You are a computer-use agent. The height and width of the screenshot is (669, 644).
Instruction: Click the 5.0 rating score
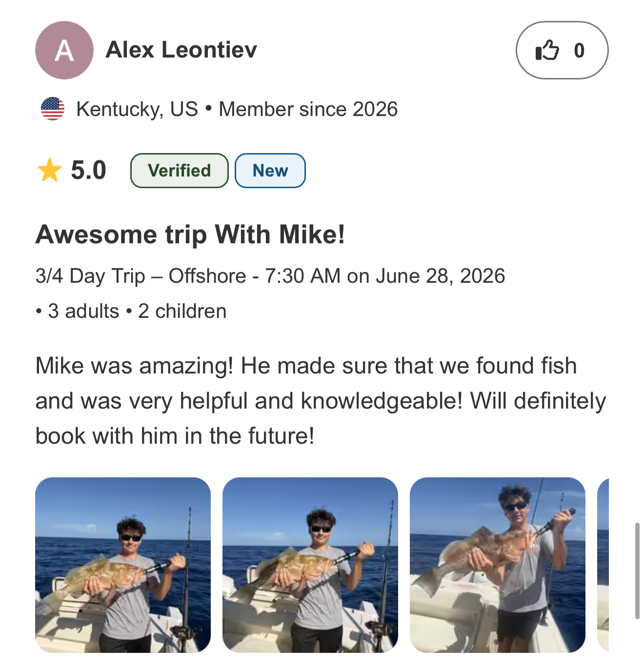88,170
